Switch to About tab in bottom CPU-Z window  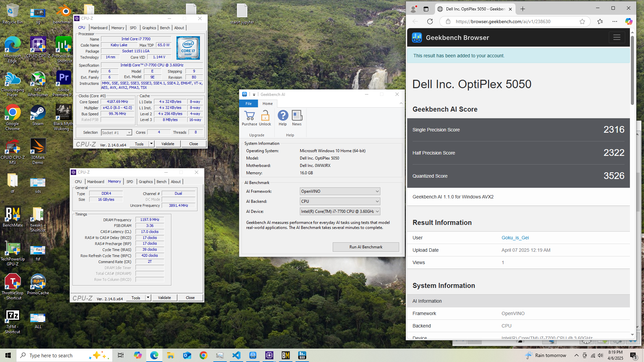click(x=176, y=182)
